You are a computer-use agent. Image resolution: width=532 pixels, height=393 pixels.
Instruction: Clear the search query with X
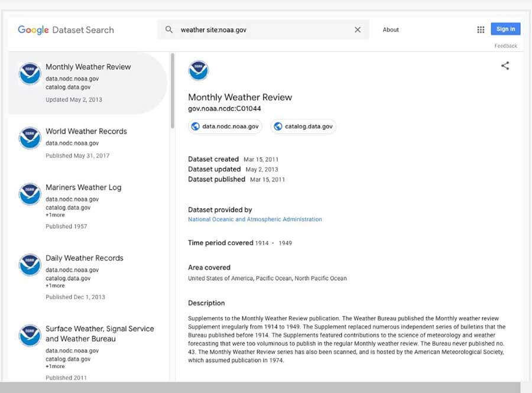(357, 30)
